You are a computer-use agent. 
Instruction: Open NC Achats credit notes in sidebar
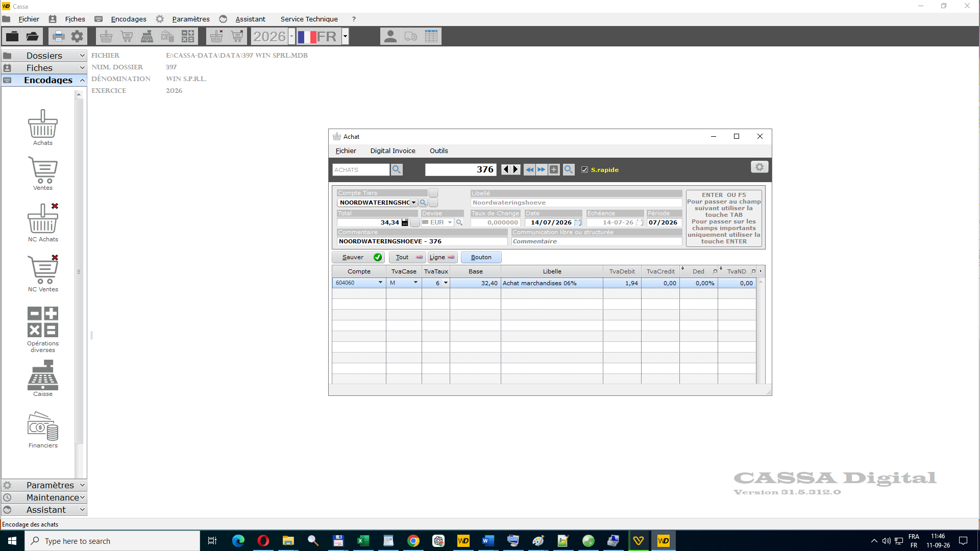[43, 222]
